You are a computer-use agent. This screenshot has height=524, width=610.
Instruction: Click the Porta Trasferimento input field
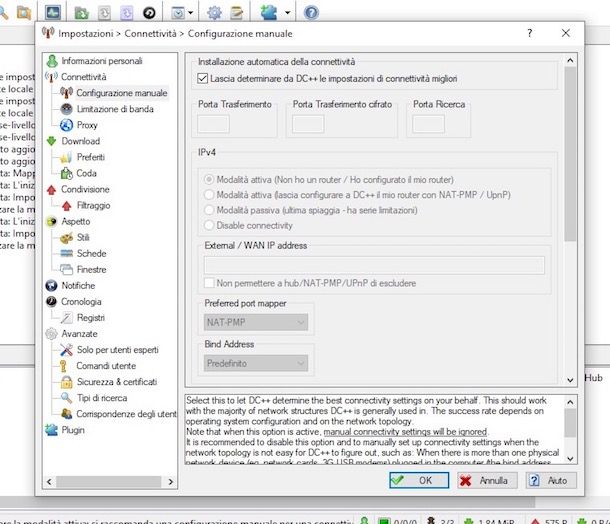pos(213,124)
